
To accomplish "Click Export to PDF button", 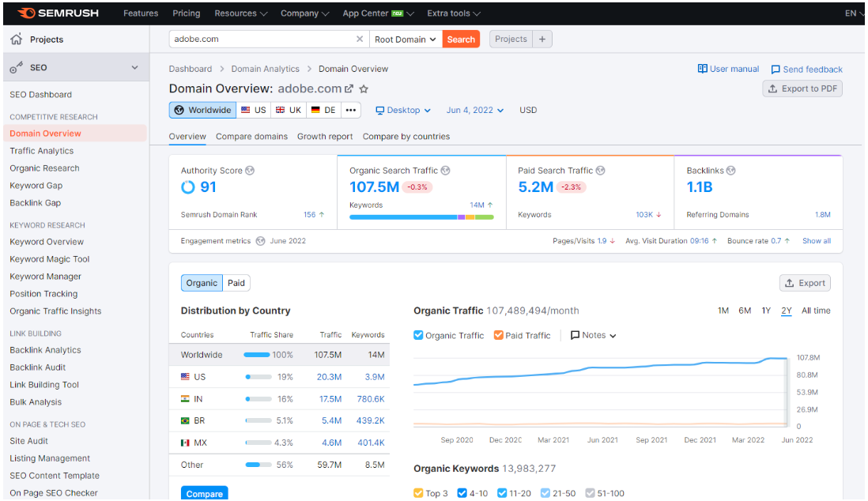I will click(x=802, y=89).
